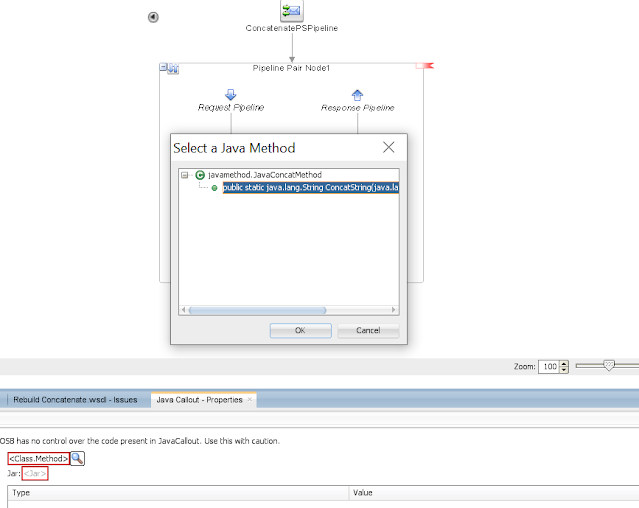This screenshot has height=508, width=639.
Task: Collapse Pipeline Pair Node1 with minus box
Action: (163, 67)
